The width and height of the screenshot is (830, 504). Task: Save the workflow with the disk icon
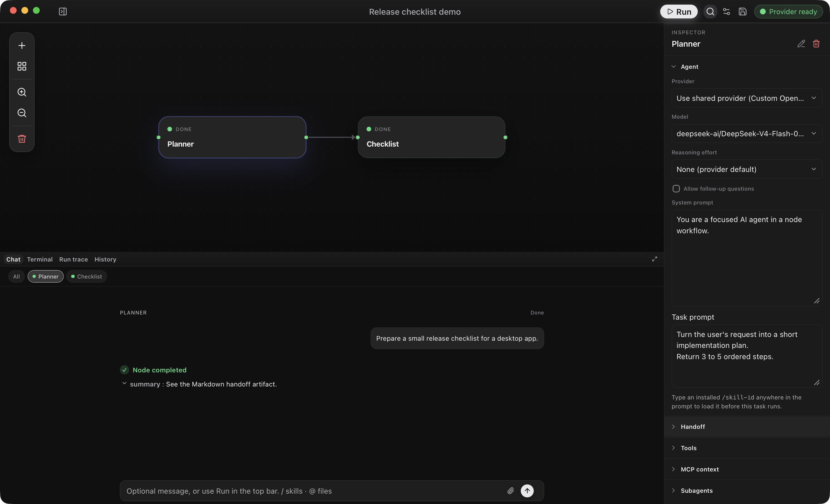click(x=742, y=12)
